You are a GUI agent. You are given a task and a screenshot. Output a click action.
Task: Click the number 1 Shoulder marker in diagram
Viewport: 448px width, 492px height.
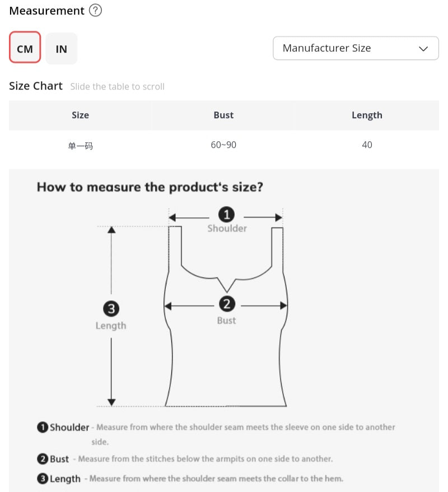pos(226,215)
